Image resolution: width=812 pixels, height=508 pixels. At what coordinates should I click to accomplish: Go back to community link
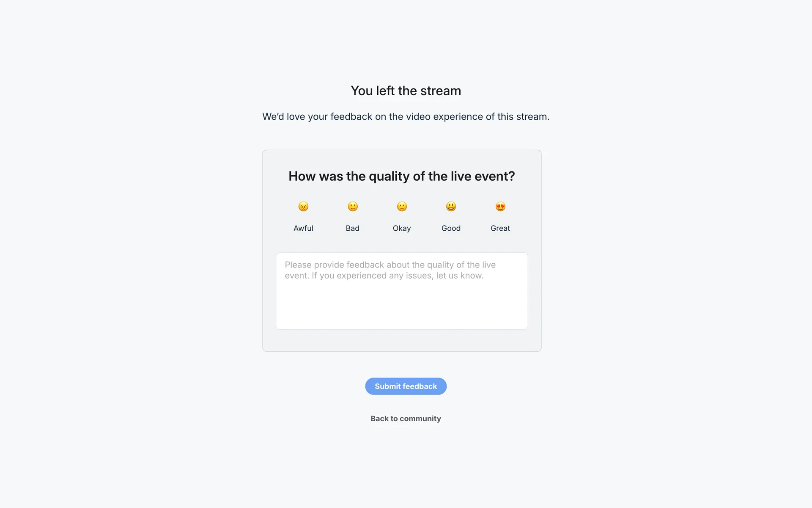tap(406, 418)
